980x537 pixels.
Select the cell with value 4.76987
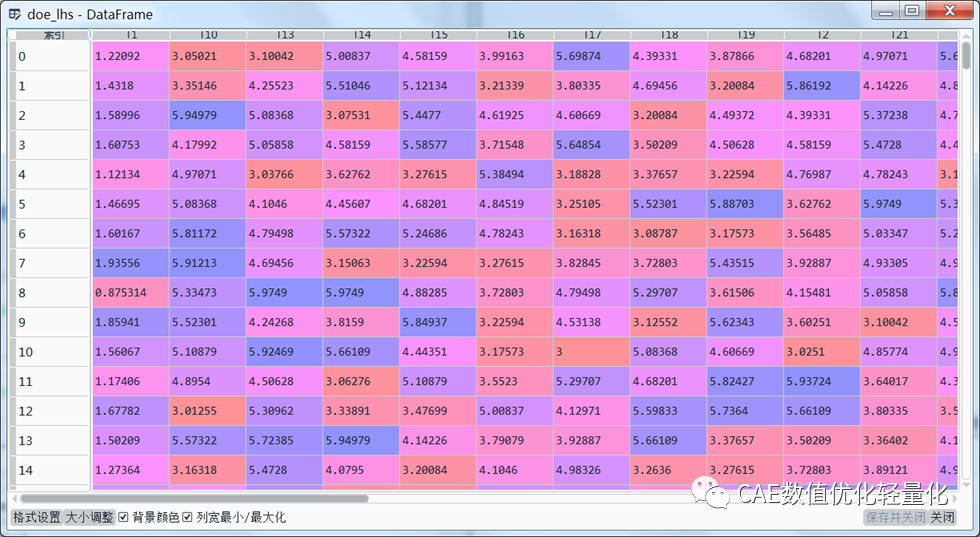[x=822, y=174]
